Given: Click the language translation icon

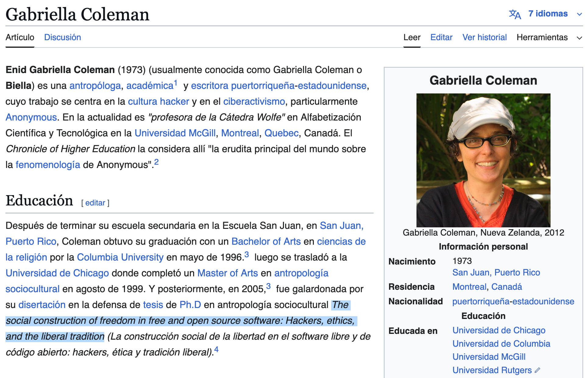Looking at the screenshot, I should pos(515,14).
